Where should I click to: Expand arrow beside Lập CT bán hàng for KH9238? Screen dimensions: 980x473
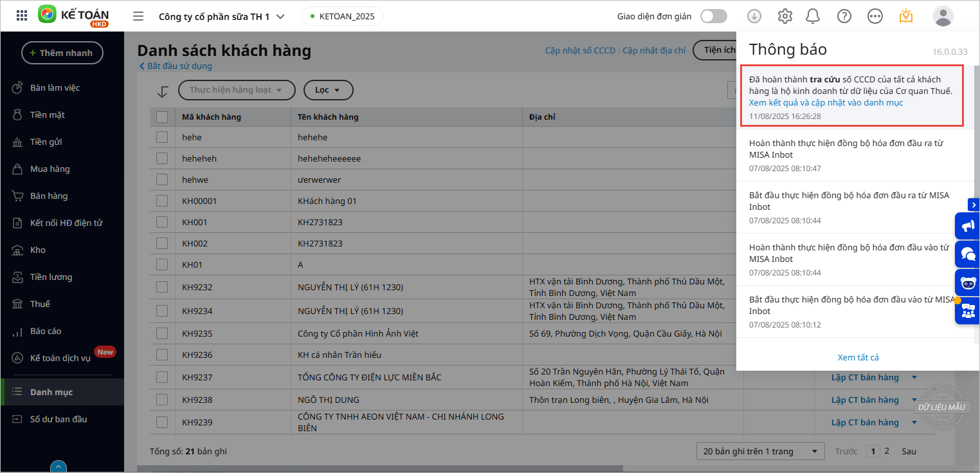tap(914, 400)
